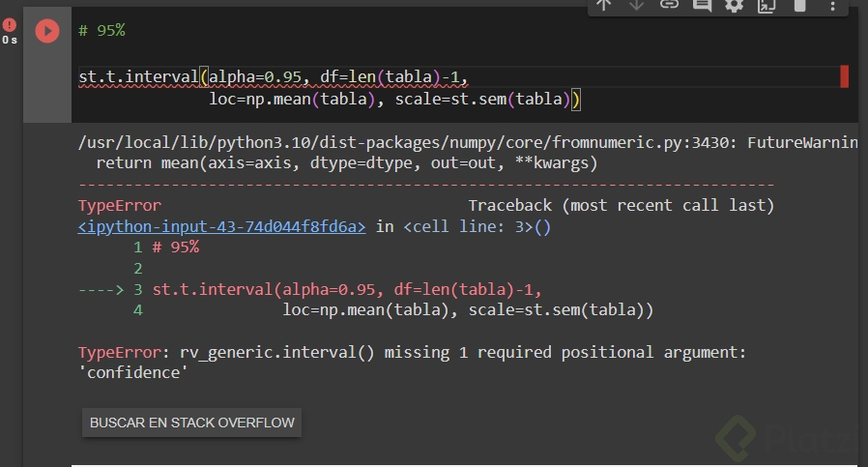Copy link to cell icon

[x=669, y=5]
